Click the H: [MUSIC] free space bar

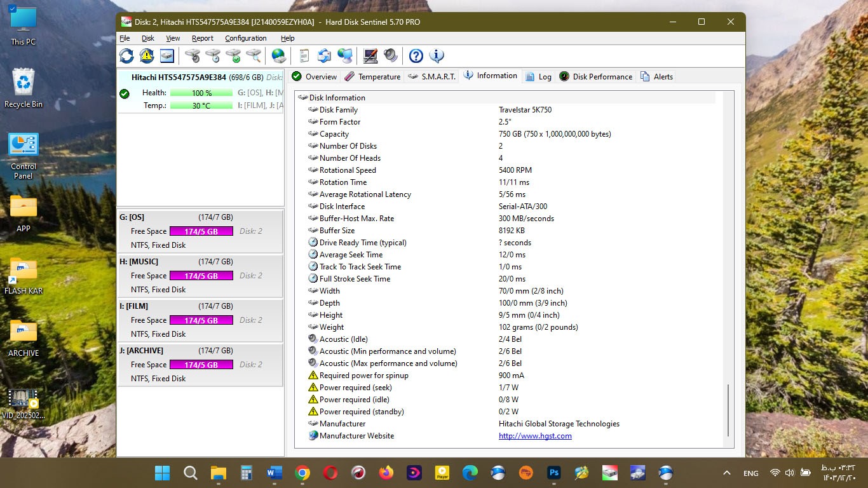(x=201, y=276)
